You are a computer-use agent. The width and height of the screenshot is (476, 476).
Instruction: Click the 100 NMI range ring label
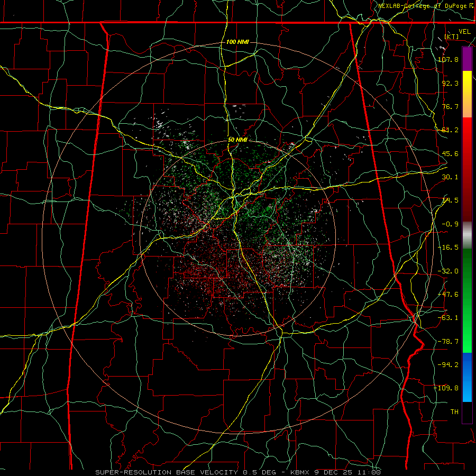click(x=237, y=42)
